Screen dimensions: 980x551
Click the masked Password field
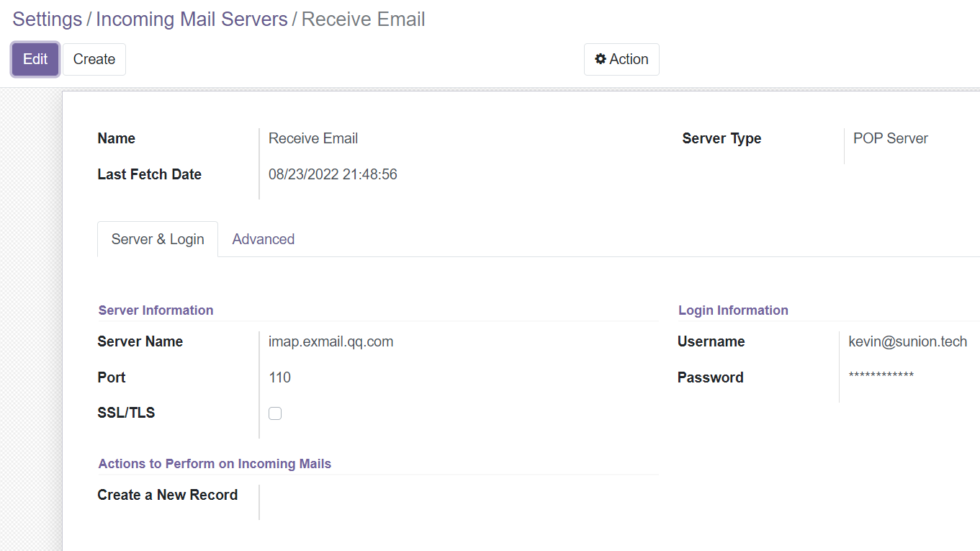[881, 376]
